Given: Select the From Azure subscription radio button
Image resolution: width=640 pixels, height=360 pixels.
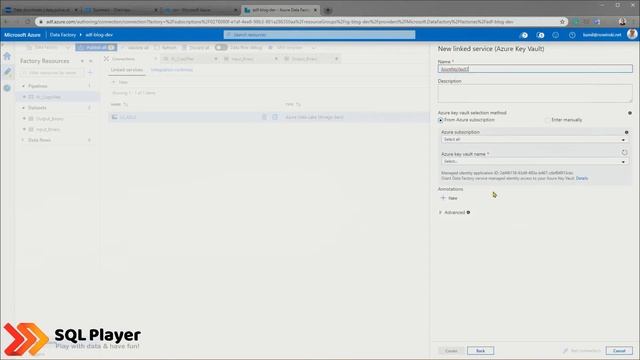Looking at the screenshot, I should point(440,120).
